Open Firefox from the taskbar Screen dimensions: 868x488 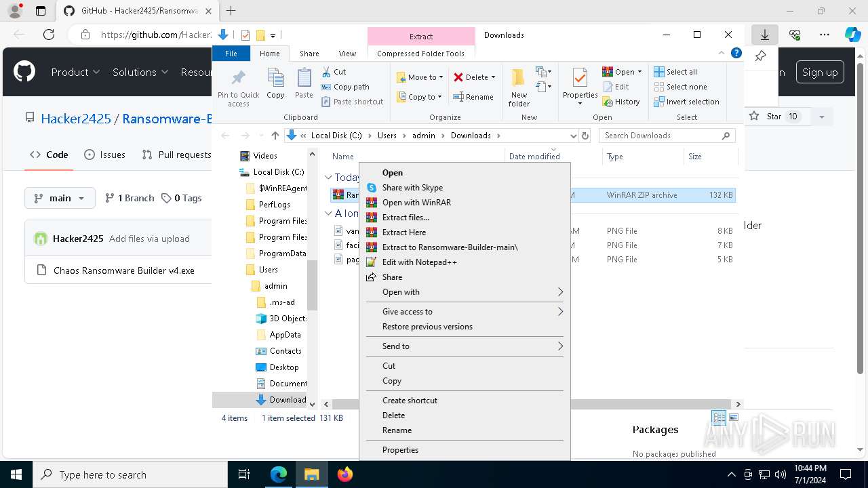pos(345,474)
